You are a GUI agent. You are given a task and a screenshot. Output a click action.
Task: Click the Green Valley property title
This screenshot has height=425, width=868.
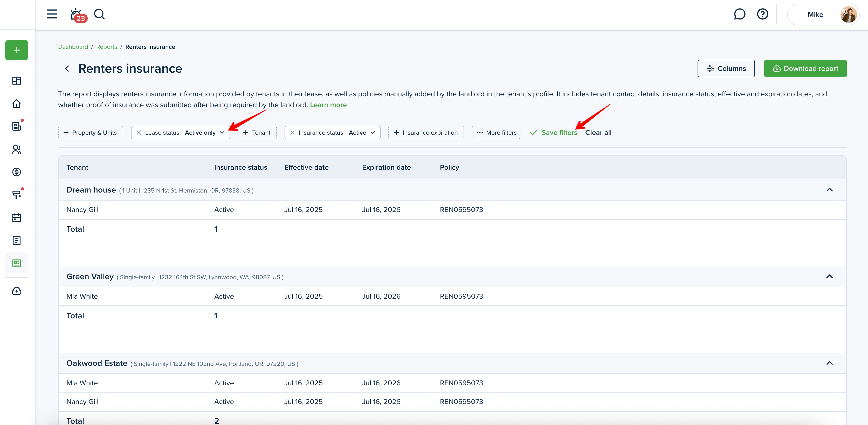pyautogui.click(x=90, y=277)
